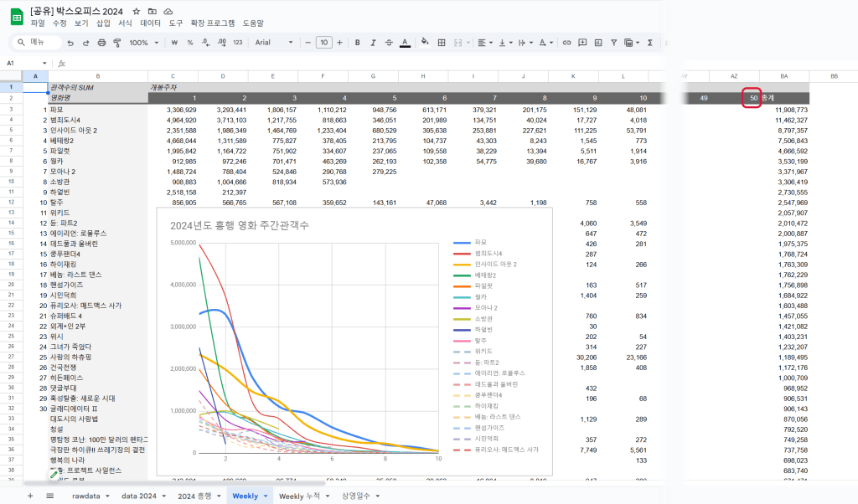The image size is (858, 504).
Task: Insert a link using the toolbar icon
Action: 567,42
